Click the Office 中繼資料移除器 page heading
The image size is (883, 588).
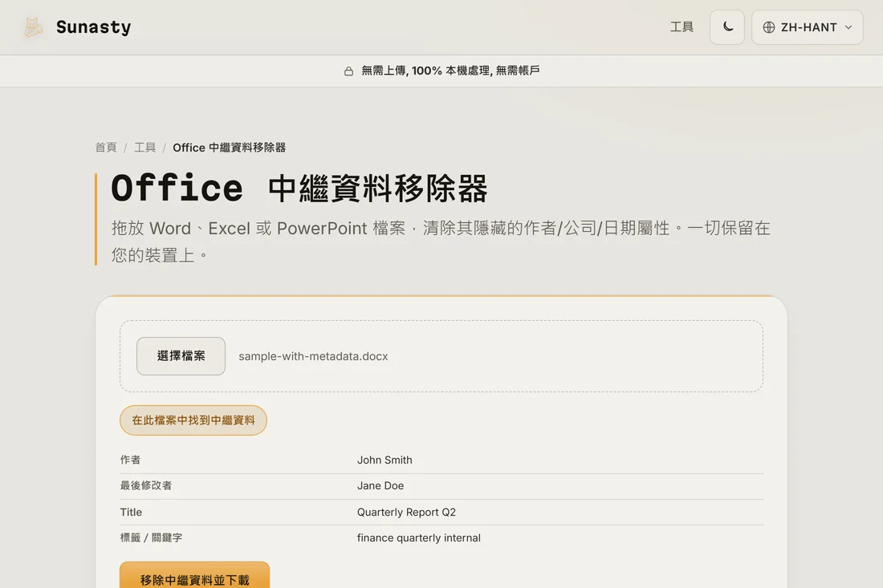pos(299,189)
